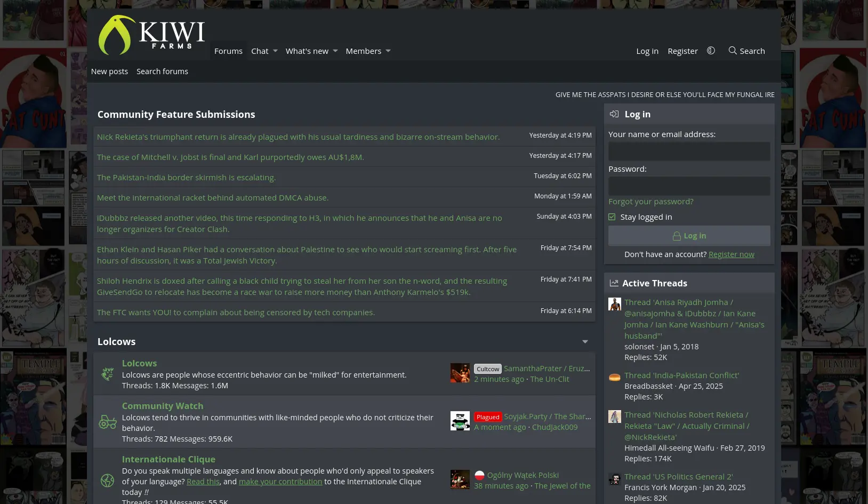
Task: Open the Pakistan-India border skirmish article
Action: 186,178
